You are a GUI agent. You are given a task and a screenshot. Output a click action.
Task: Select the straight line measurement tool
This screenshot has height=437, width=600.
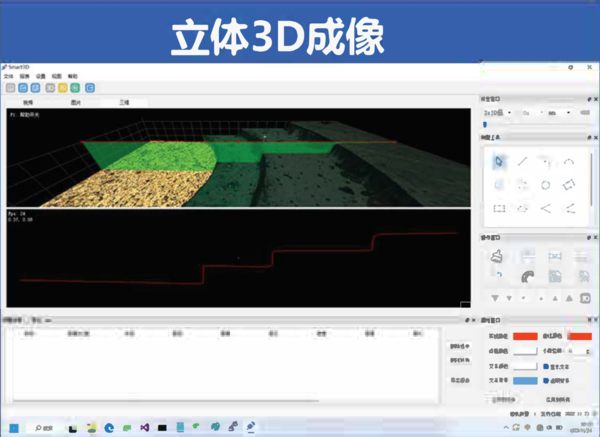pyautogui.click(x=522, y=161)
